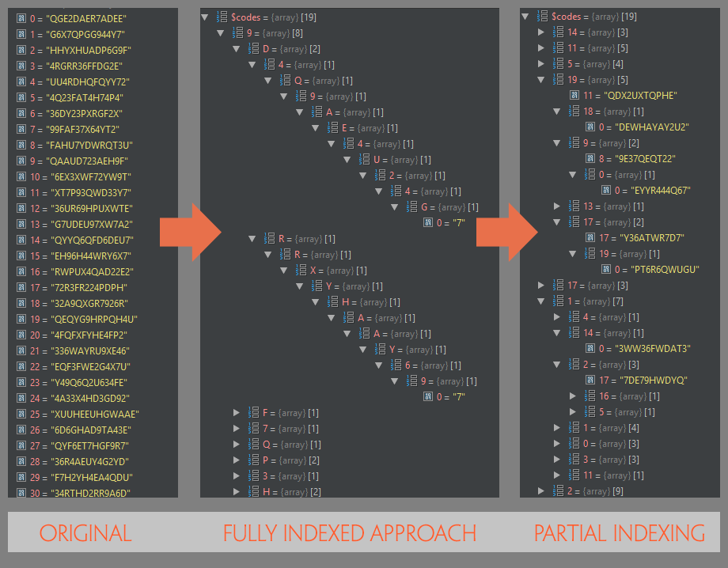This screenshot has height=568, width=728.
Task: Click the array icon of "5 = {array} [4]"
Action: click(x=558, y=64)
